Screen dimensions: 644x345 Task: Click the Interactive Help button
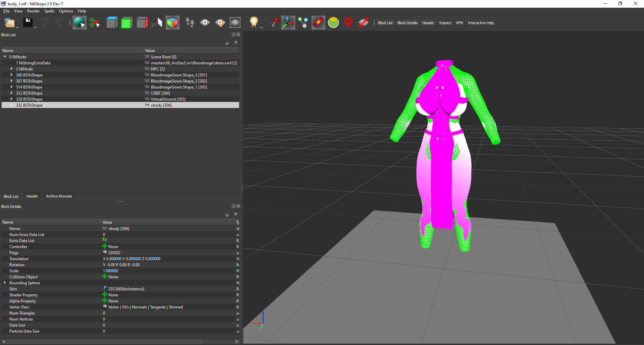coord(481,23)
